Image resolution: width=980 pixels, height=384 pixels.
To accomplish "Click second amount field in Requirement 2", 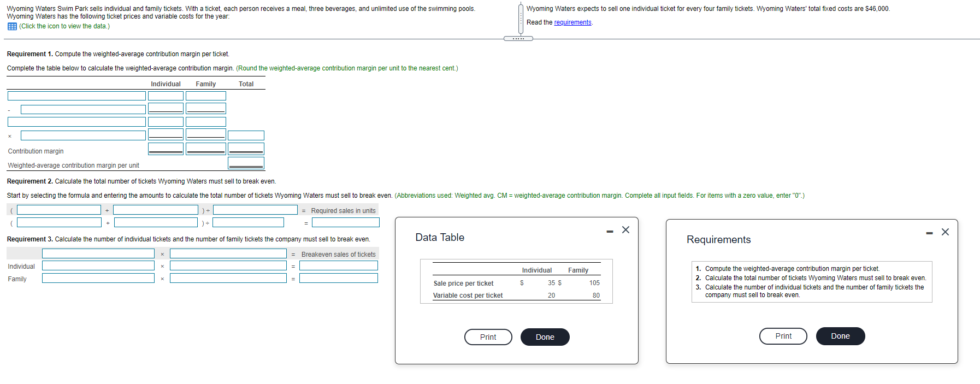I will pos(156,222).
